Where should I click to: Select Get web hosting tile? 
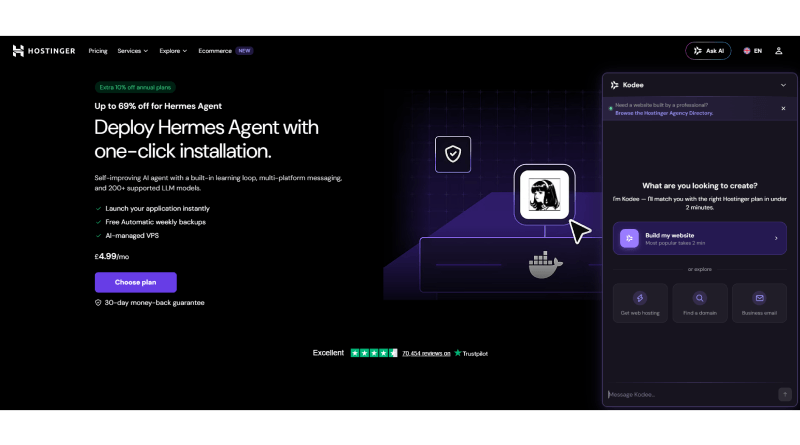coord(640,303)
